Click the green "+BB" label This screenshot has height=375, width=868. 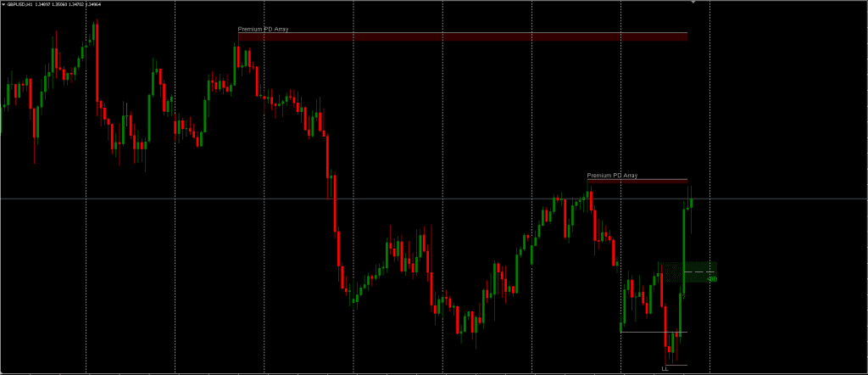coord(712,279)
